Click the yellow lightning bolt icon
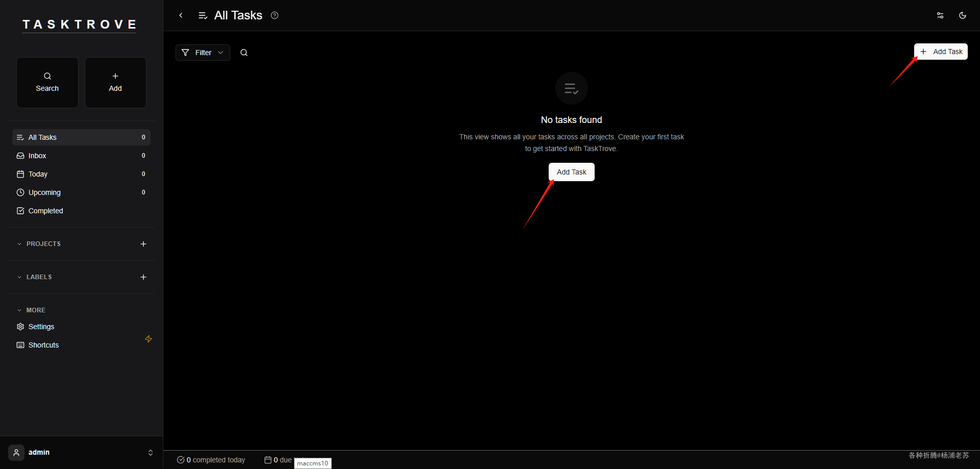The image size is (980, 469). click(149, 339)
